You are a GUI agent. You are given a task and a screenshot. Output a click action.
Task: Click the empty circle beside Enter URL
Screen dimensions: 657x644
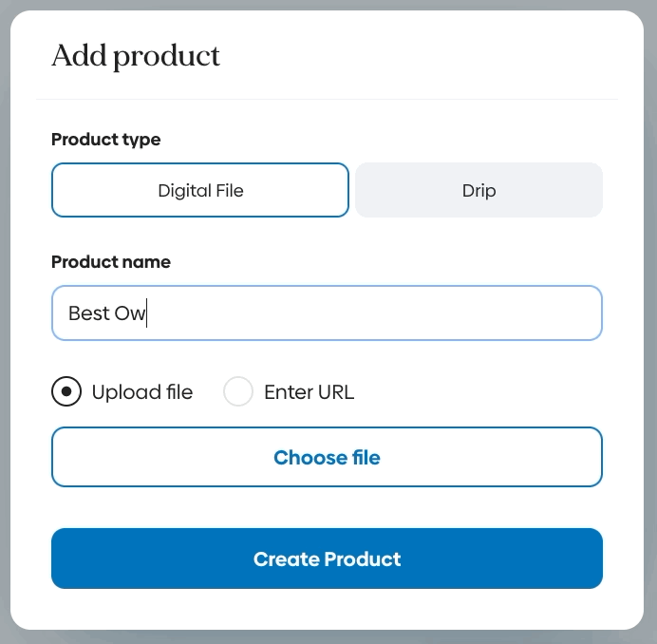pos(238,391)
